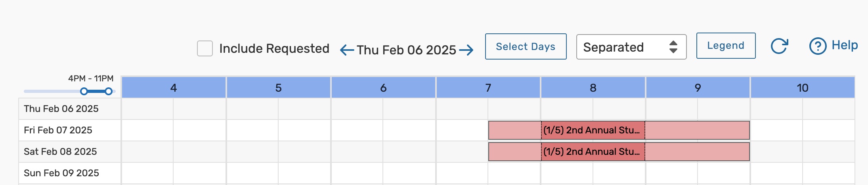The height and width of the screenshot is (185, 868).
Task: Click the previous day left arrow
Action: (x=347, y=50)
